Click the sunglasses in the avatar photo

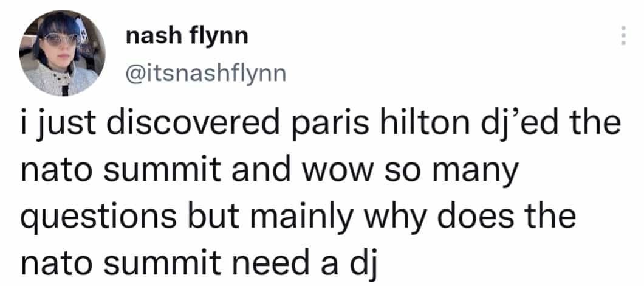tap(60, 39)
